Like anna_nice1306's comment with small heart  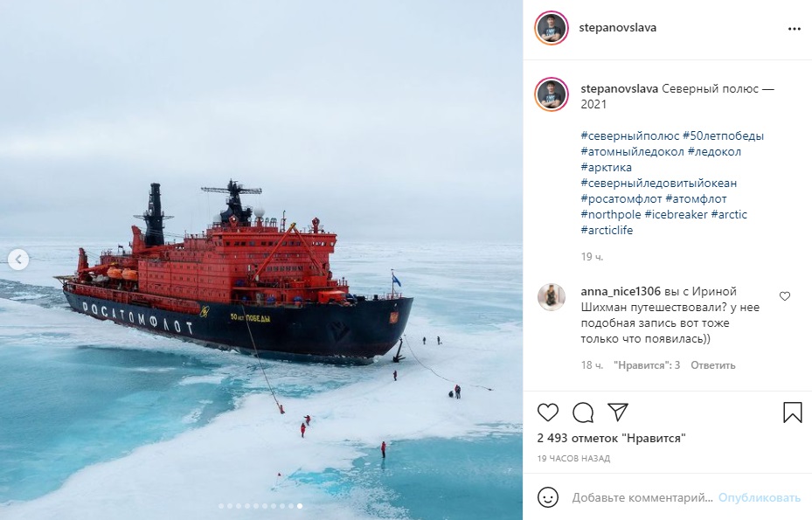pos(785,296)
